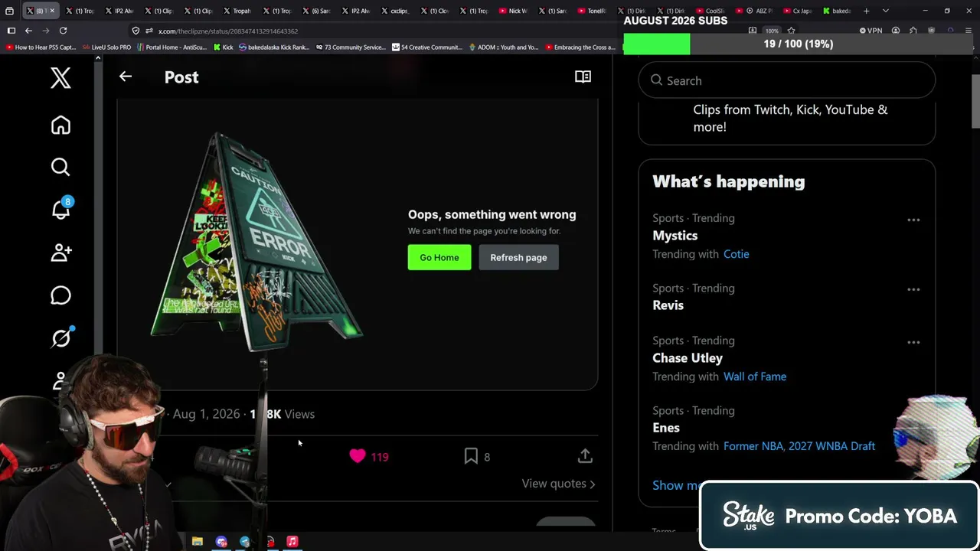Open the Grok icon in sidebar
This screenshot has height=551, width=980.
click(x=61, y=337)
